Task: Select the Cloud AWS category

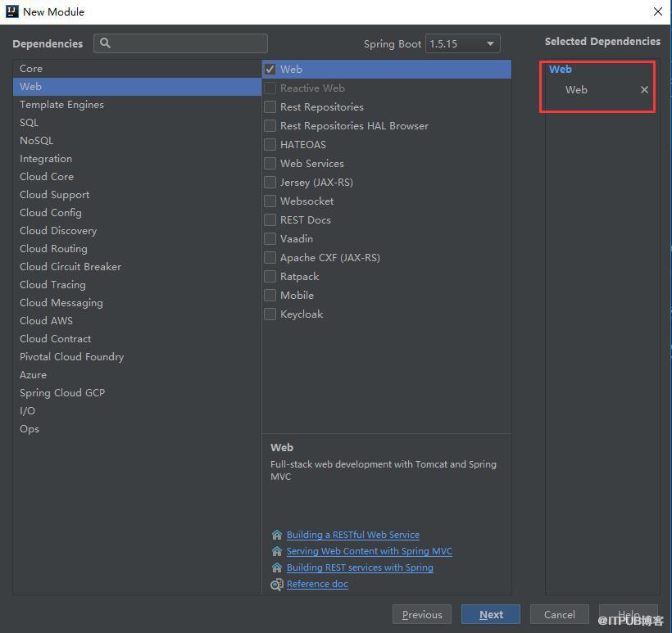Action: [x=137, y=321]
